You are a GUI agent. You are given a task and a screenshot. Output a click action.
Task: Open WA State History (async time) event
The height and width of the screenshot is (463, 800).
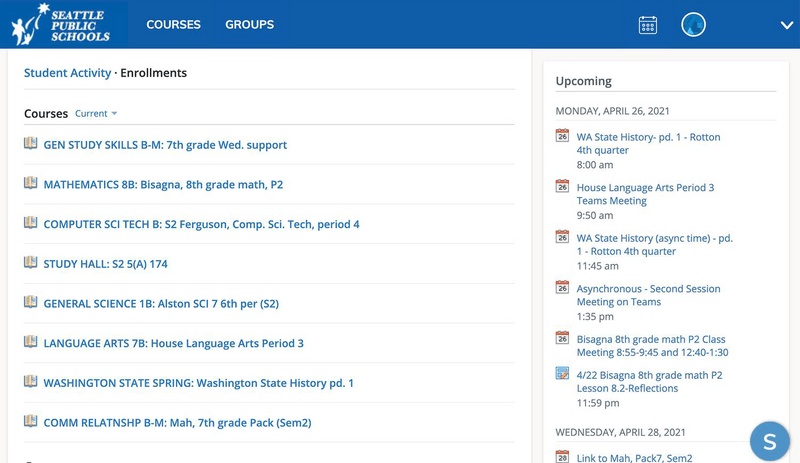pos(655,245)
